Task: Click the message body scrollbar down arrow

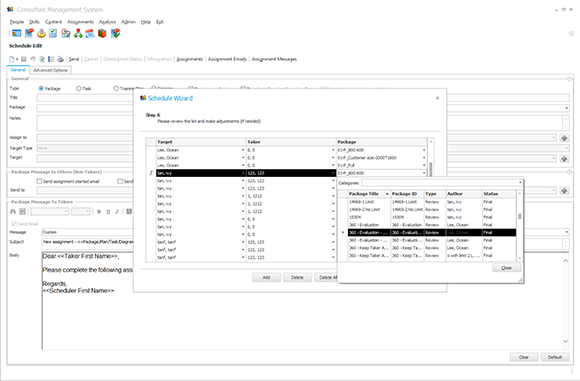Action: coord(566,341)
